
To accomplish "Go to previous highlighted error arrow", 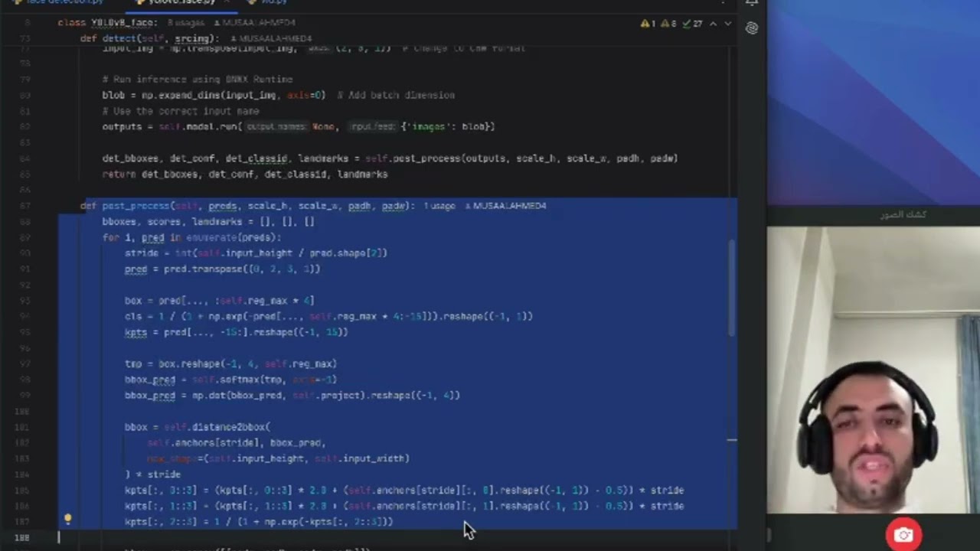I will 713,24.
